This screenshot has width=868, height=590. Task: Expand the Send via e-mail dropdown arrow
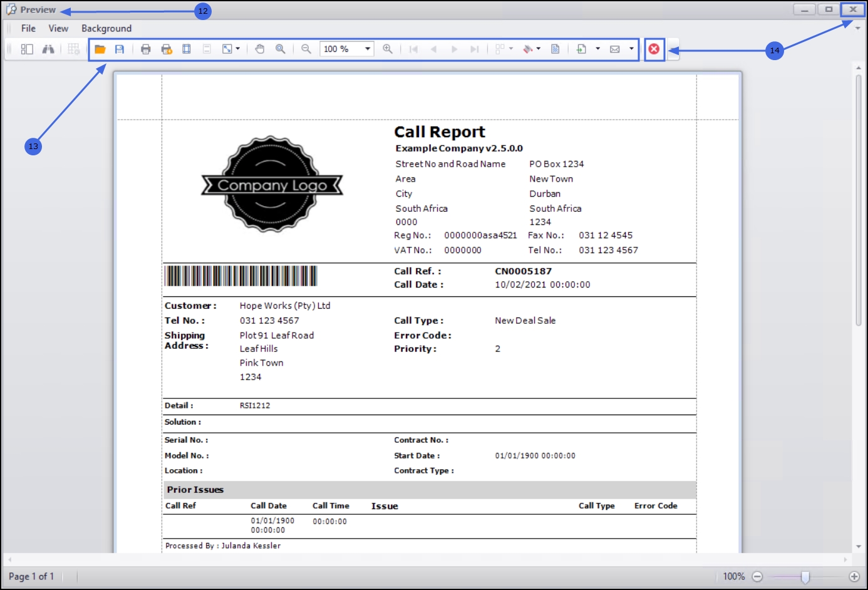coord(631,49)
